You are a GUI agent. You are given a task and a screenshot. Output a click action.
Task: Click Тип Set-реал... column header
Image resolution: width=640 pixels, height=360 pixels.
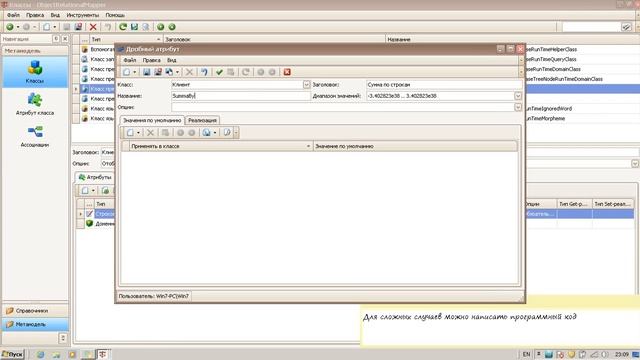pos(613,204)
